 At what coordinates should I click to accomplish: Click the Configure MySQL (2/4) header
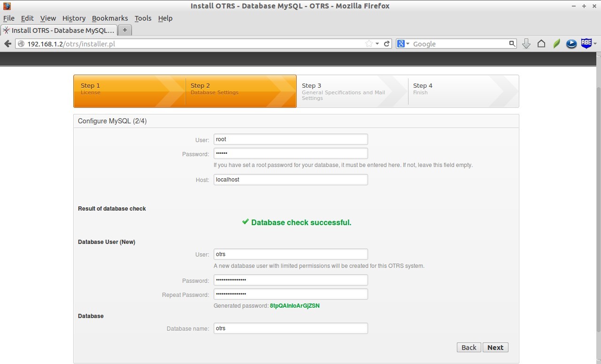click(112, 121)
